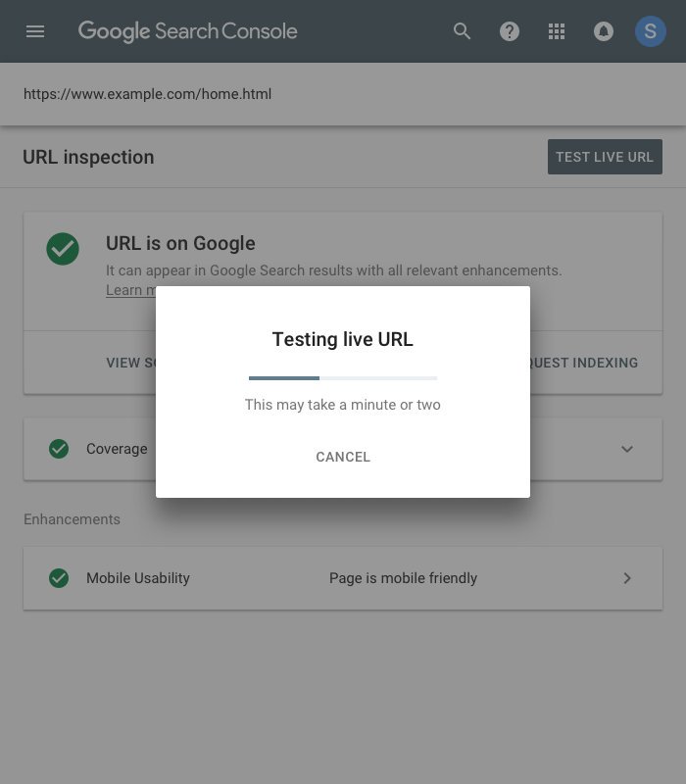Image resolution: width=686 pixels, height=784 pixels.
Task: Open the hamburger navigation menu
Action: [x=35, y=31]
